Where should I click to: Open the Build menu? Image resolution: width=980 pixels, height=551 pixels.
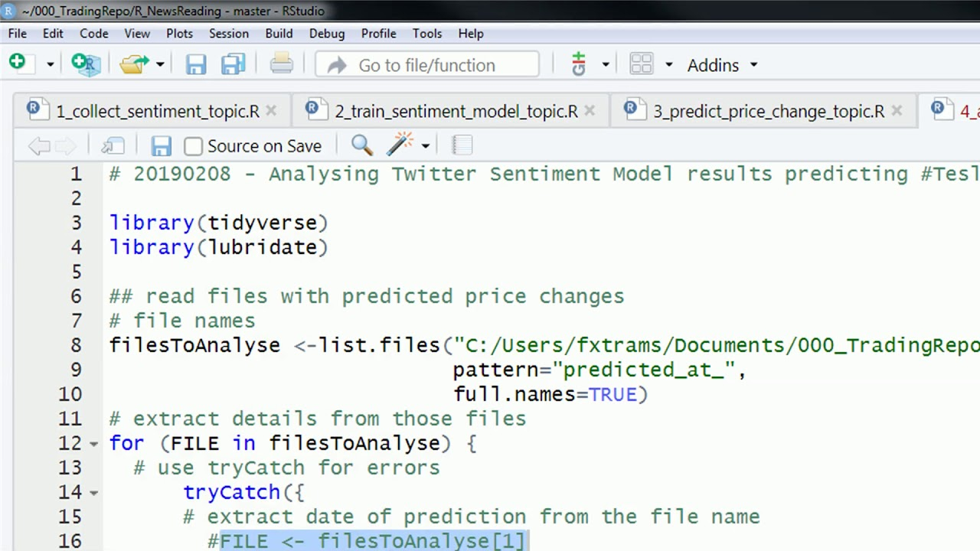(x=279, y=34)
